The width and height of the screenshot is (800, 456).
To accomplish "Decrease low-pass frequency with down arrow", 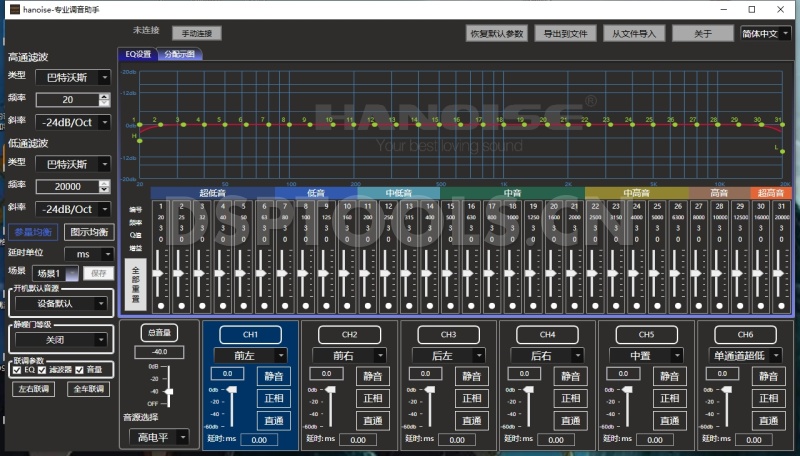I will (x=104, y=190).
